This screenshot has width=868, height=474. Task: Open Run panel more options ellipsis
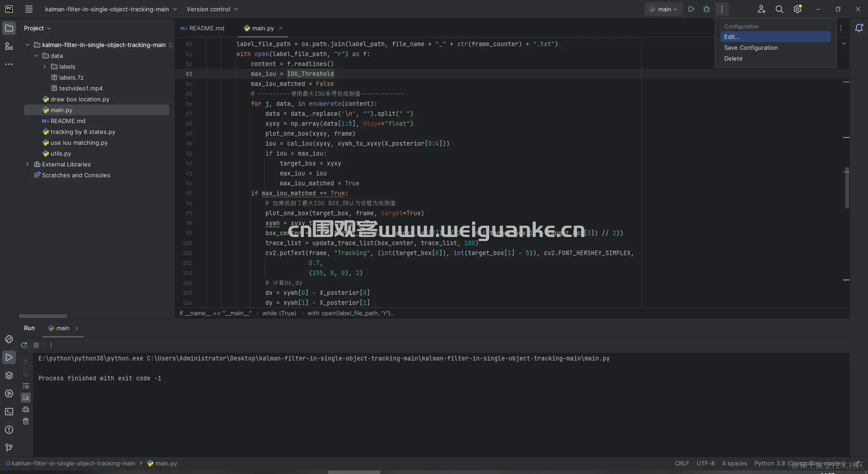tap(51, 345)
